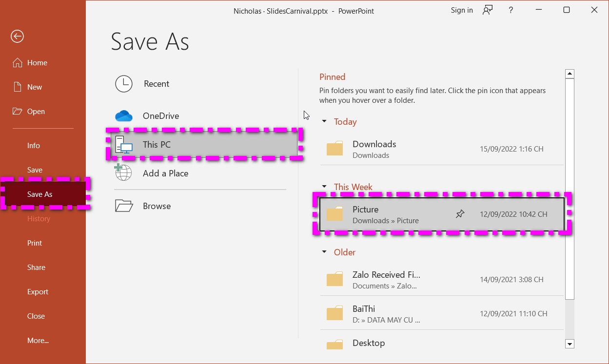Click the Feedback icon in the title bar

coord(487,10)
